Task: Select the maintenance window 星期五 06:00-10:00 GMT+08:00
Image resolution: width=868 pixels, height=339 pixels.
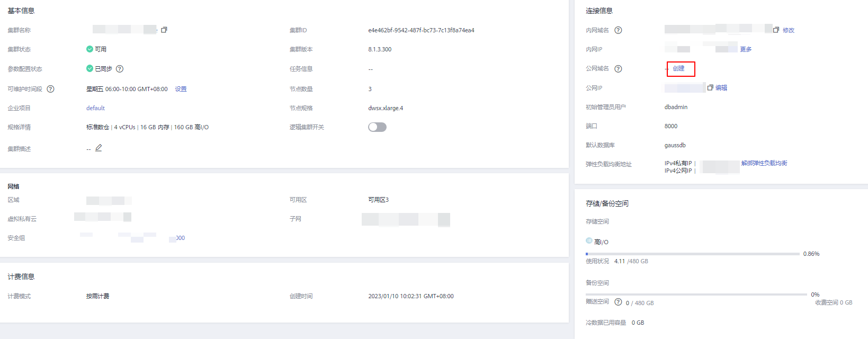Action: [x=127, y=89]
